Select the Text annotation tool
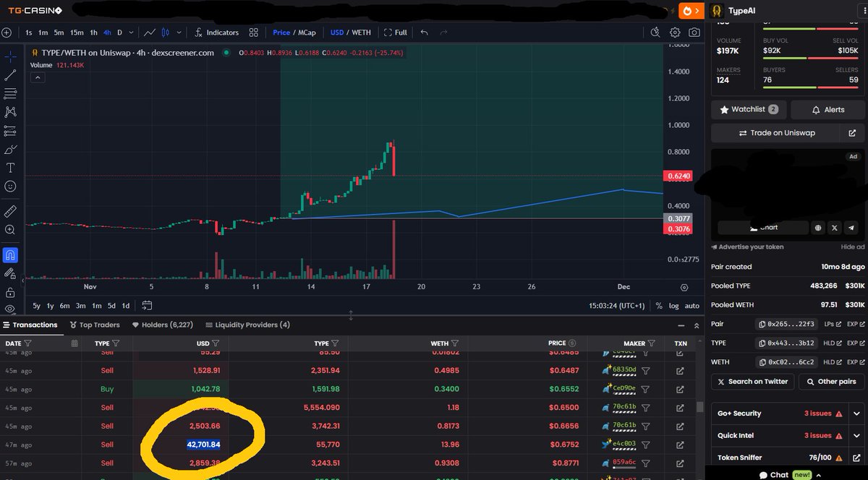Image resolution: width=868 pixels, height=480 pixels. click(10, 168)
